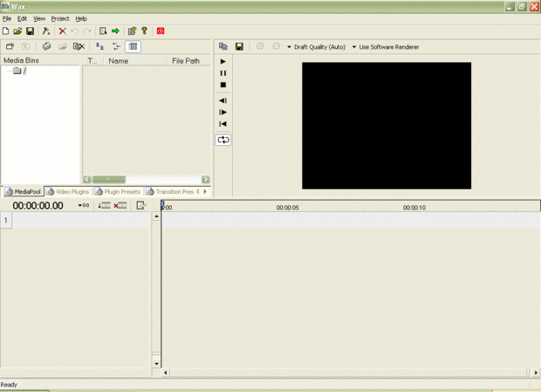Open a project with the folder icon
The height and width of the screenshot is (392, 541).
(x=17, y=31)
